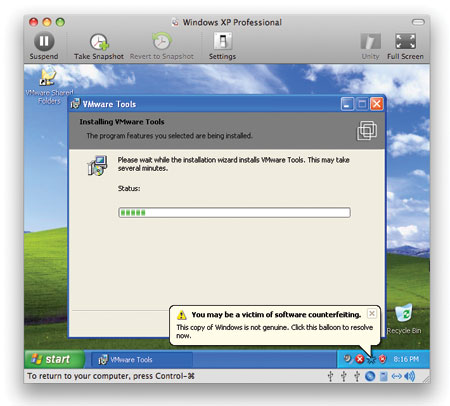Suspend the virtual machine
The width and height of the screenshot is (450, 406).
pyautogui.click(x=44, y=46)
